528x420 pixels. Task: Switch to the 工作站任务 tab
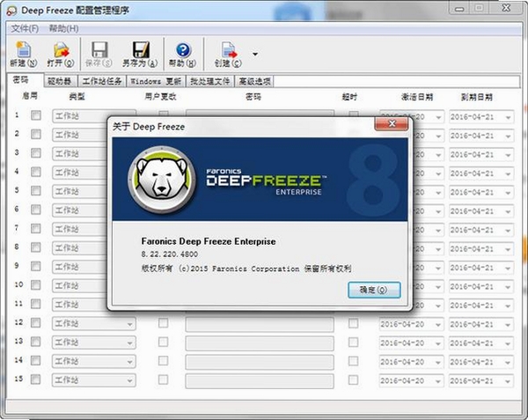(102, 81)
